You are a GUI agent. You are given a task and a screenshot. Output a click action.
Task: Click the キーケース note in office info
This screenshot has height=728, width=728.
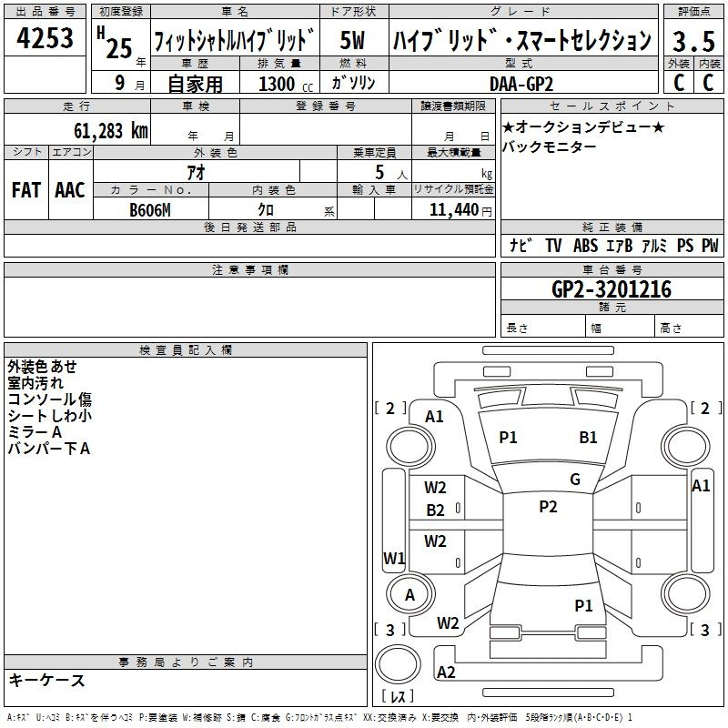(x=46, y=681)
